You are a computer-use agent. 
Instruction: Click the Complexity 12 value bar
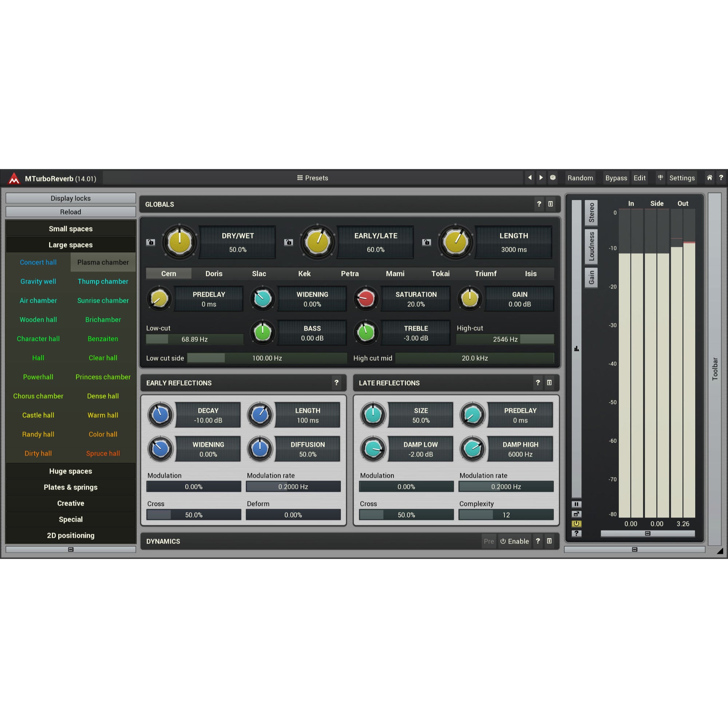(506, 515)
